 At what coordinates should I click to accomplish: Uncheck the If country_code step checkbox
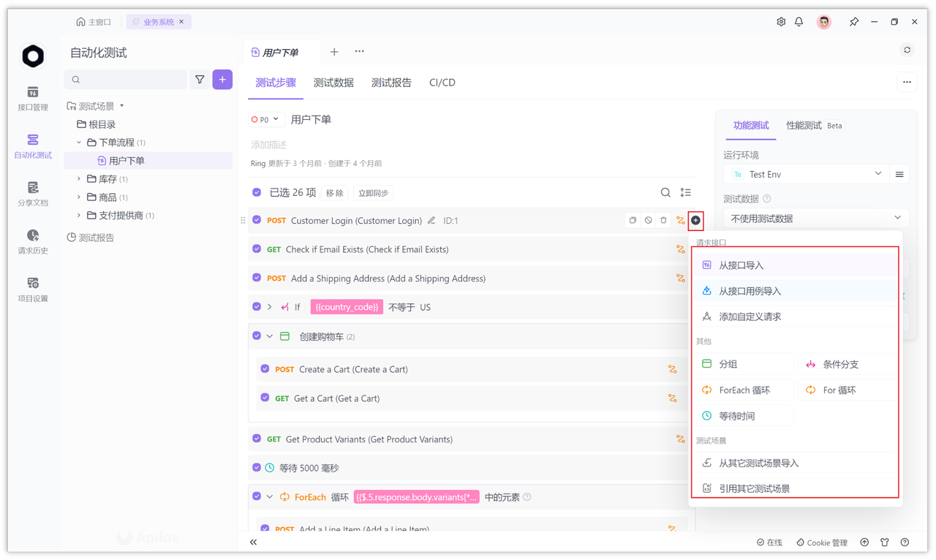pos(257,307)
